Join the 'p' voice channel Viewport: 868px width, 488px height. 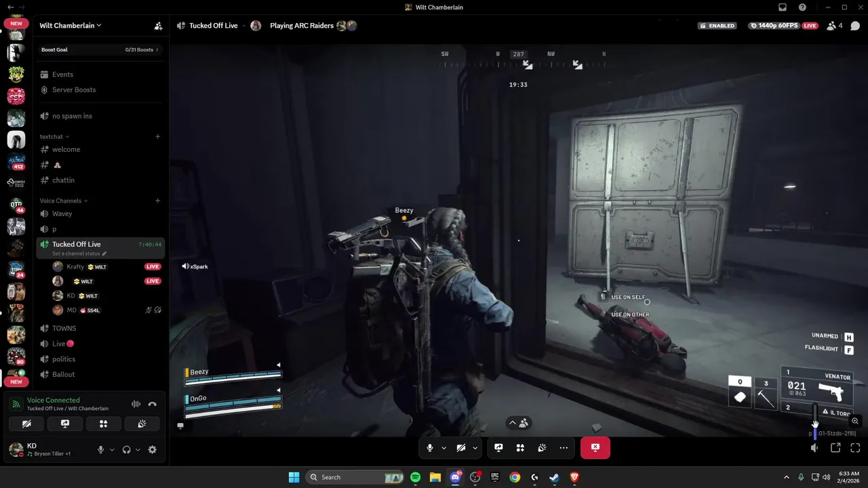[100, 229]
